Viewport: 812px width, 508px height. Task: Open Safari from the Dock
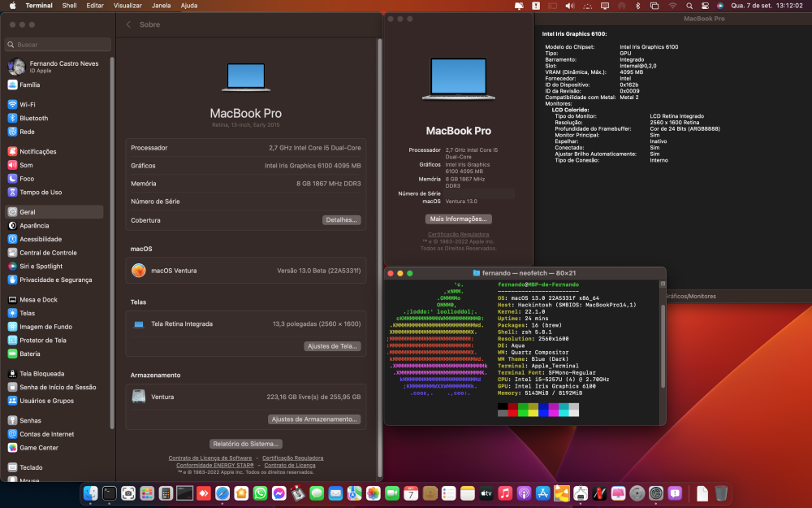(x=222, y=493)
